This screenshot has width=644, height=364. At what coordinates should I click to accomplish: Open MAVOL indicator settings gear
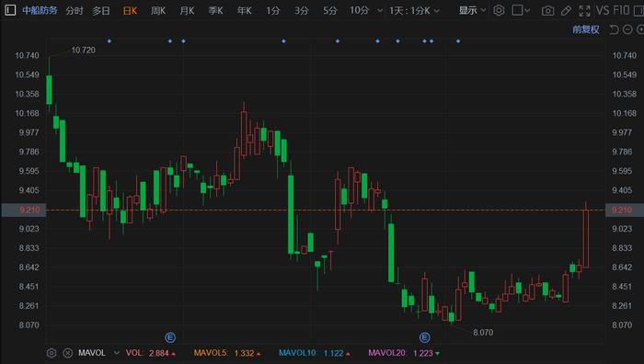click(52, 353)
